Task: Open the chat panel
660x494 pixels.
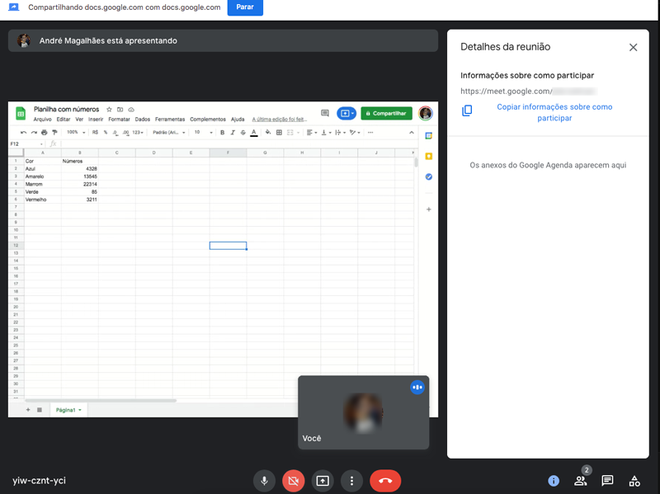Action: [607, 481]
